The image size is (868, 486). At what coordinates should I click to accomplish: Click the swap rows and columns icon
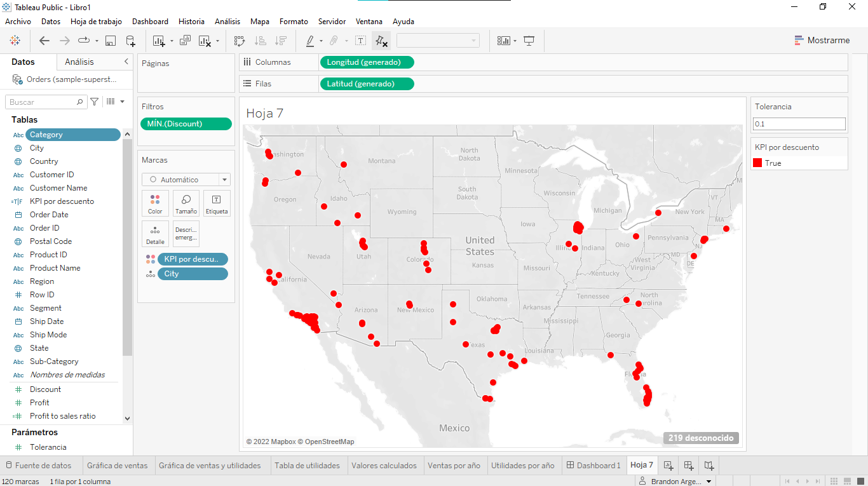coord(240,41)
